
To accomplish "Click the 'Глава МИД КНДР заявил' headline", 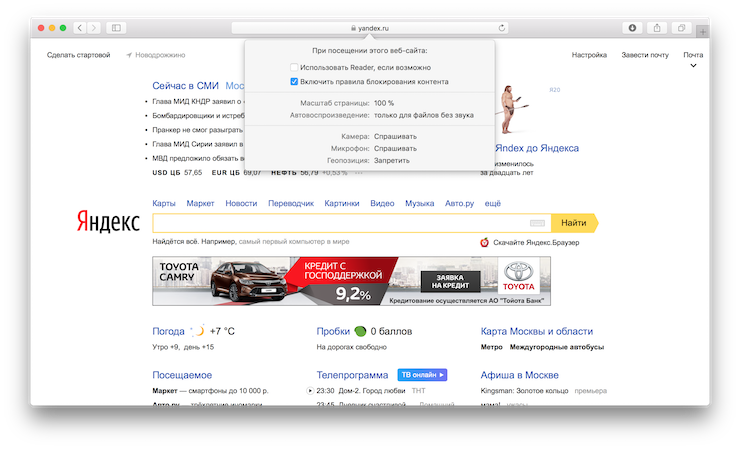I will point(197,102).
